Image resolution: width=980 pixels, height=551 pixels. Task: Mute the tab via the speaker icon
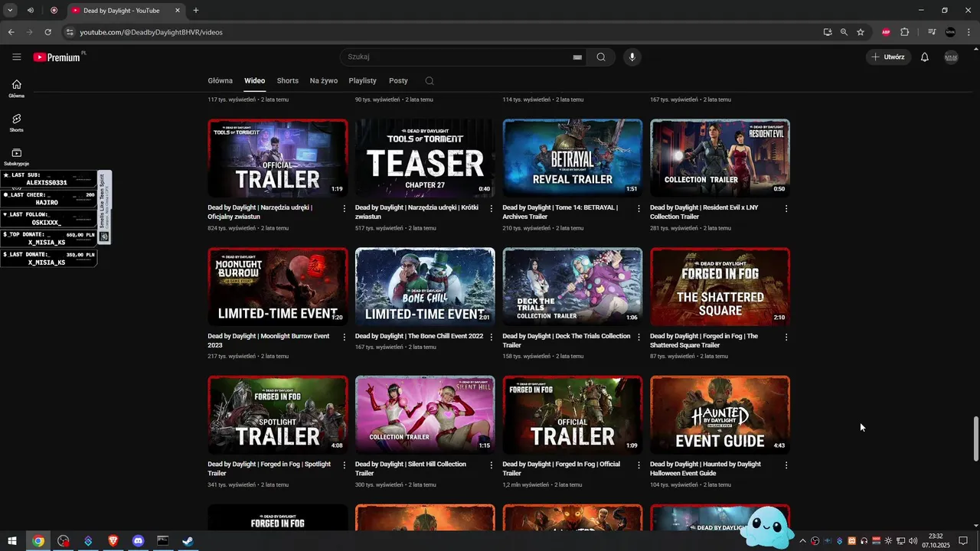(31, 10)
